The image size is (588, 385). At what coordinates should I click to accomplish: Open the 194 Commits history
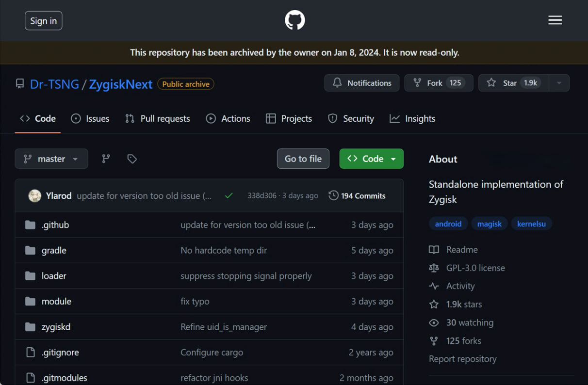pyautogui.click(x=357, y=196)
